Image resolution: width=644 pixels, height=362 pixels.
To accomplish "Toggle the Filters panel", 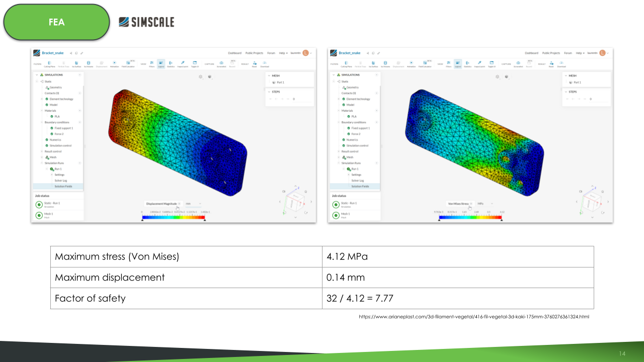I will (x=152, y=63).
